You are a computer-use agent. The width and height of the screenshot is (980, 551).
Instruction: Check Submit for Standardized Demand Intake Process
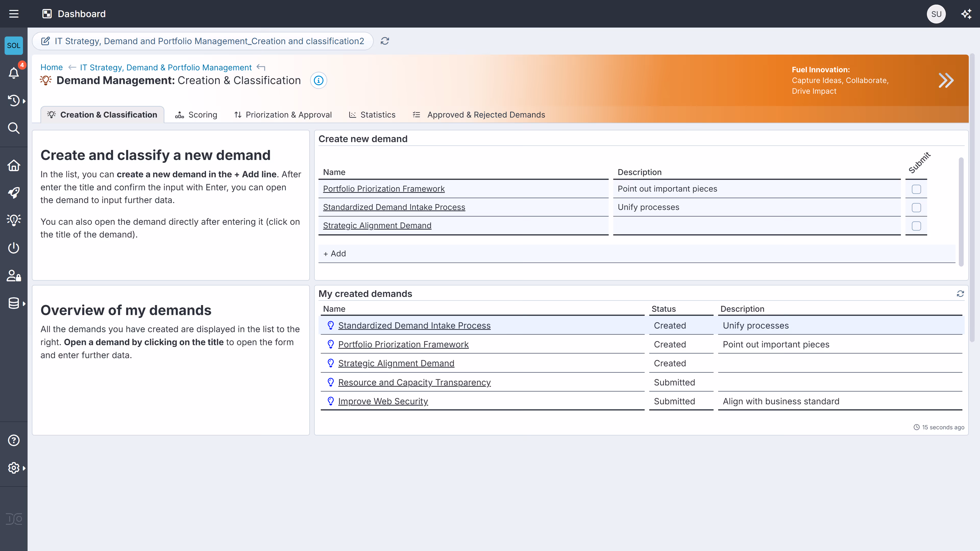coord(916,207)
